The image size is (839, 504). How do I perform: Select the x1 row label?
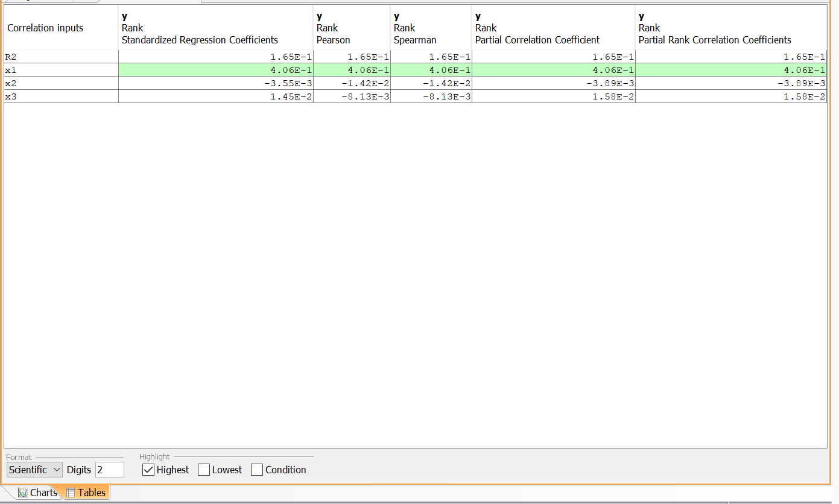[61, 70]
